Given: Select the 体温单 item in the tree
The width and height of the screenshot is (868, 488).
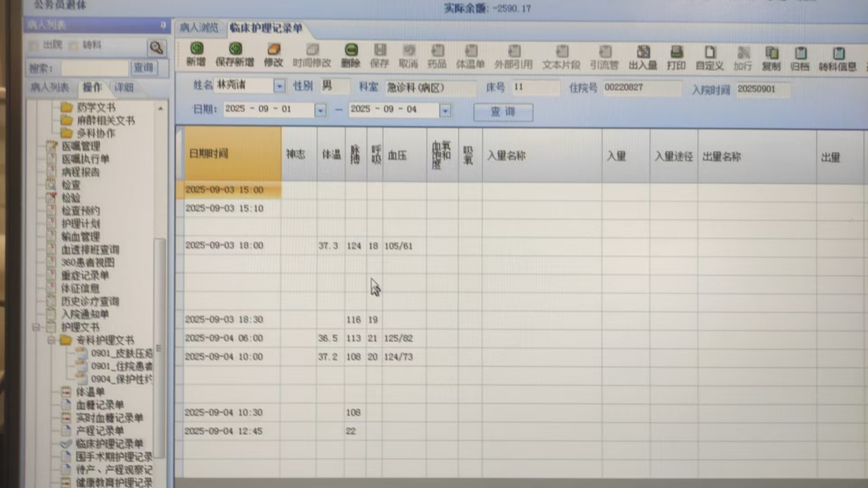Looking at the screenshot, I should coord(90,392).
